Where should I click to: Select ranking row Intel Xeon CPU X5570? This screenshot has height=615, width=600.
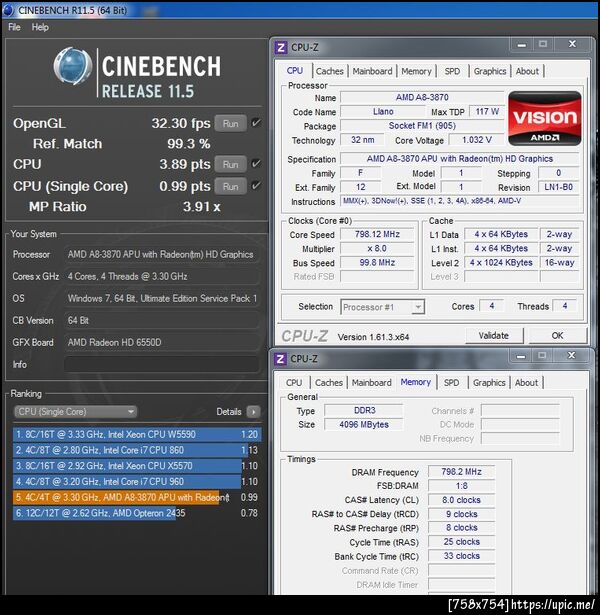[x=137, y=466]
